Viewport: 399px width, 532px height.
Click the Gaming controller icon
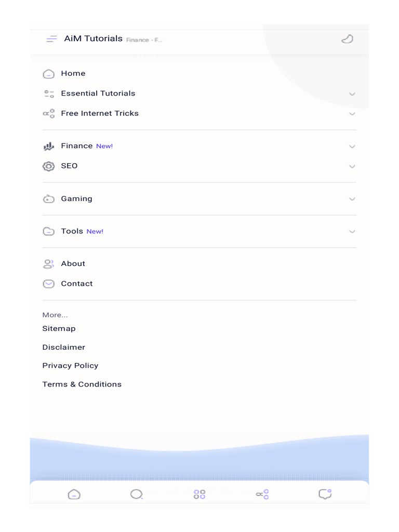click(x=48, y=199)
